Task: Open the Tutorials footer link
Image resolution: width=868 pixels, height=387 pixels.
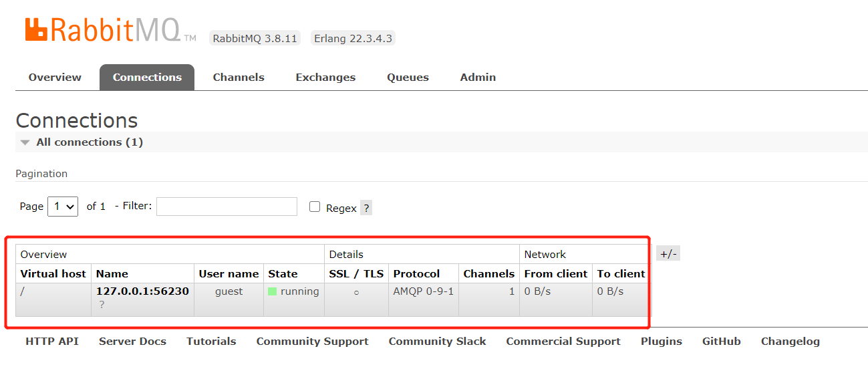Action: click(211, 342)
